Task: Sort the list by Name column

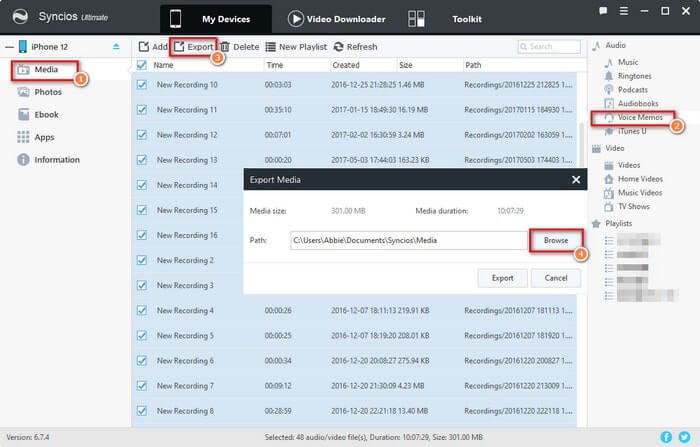Action: (163, 65)
